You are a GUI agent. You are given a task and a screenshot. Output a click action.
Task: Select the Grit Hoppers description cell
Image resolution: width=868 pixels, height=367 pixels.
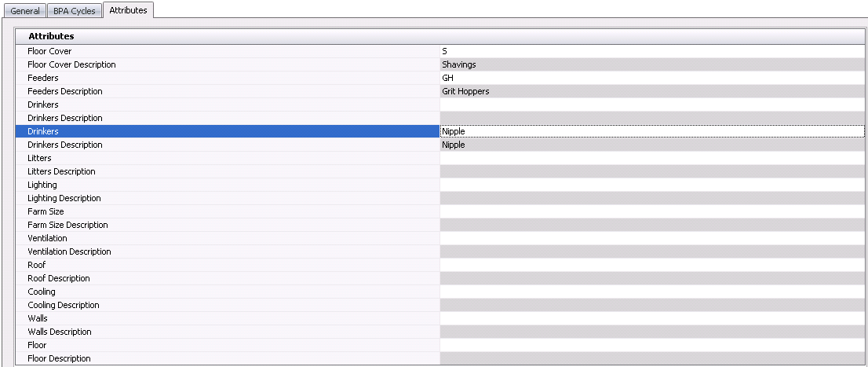(651, 91)
